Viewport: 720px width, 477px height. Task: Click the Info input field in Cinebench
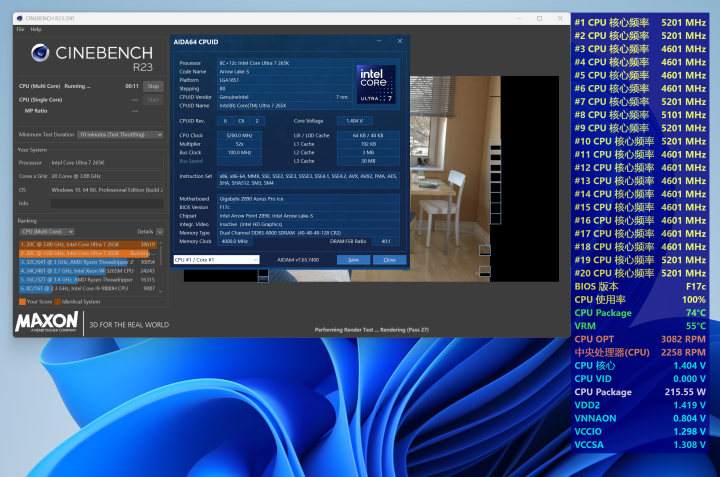pos(107,203)
